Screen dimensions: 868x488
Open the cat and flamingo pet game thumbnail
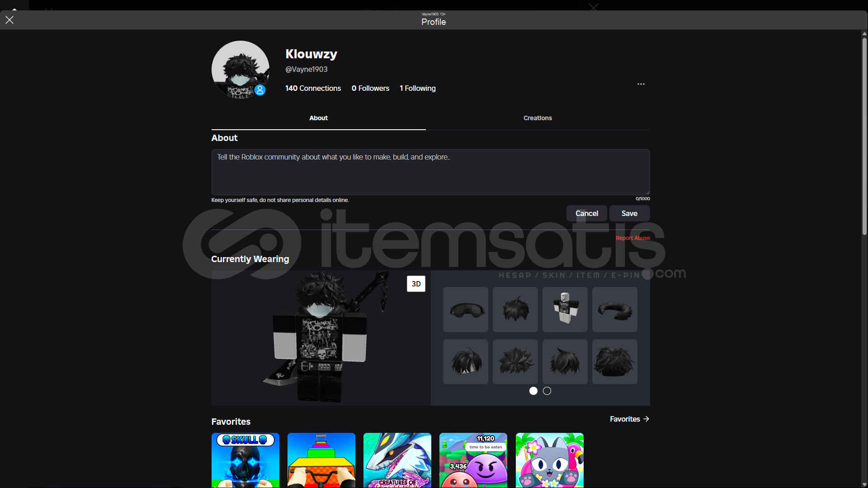click(550, 460)
